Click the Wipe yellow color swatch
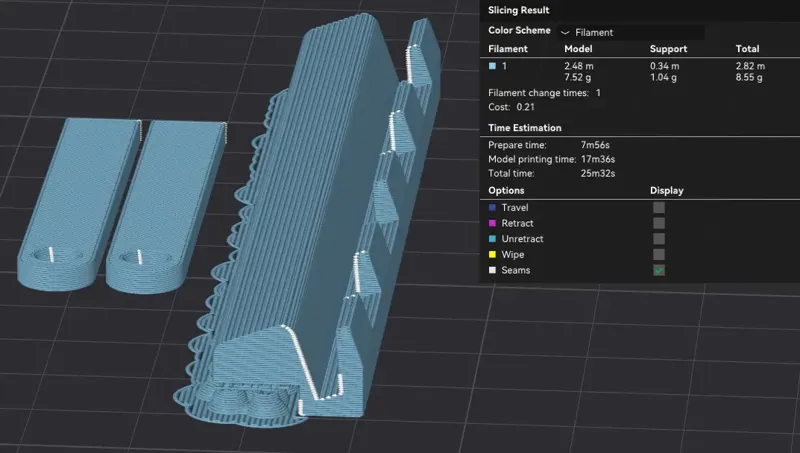Screen dimensions: 800x453 coord(492,255)
